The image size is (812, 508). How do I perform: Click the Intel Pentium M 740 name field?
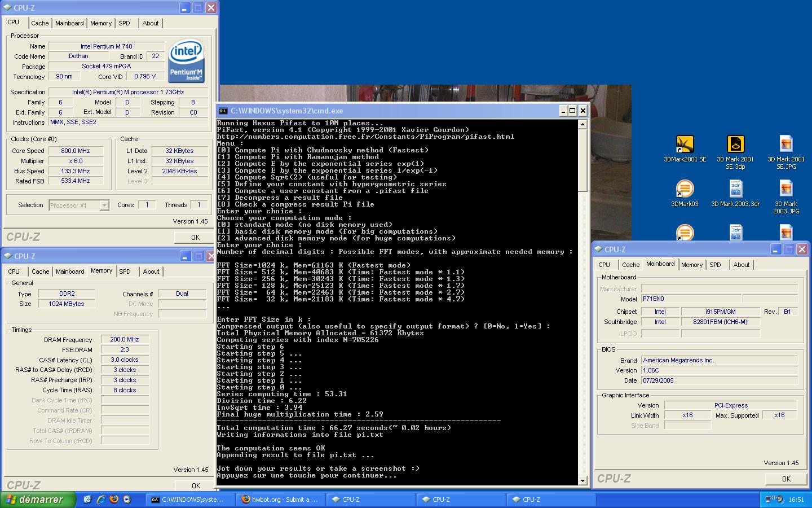107,46
